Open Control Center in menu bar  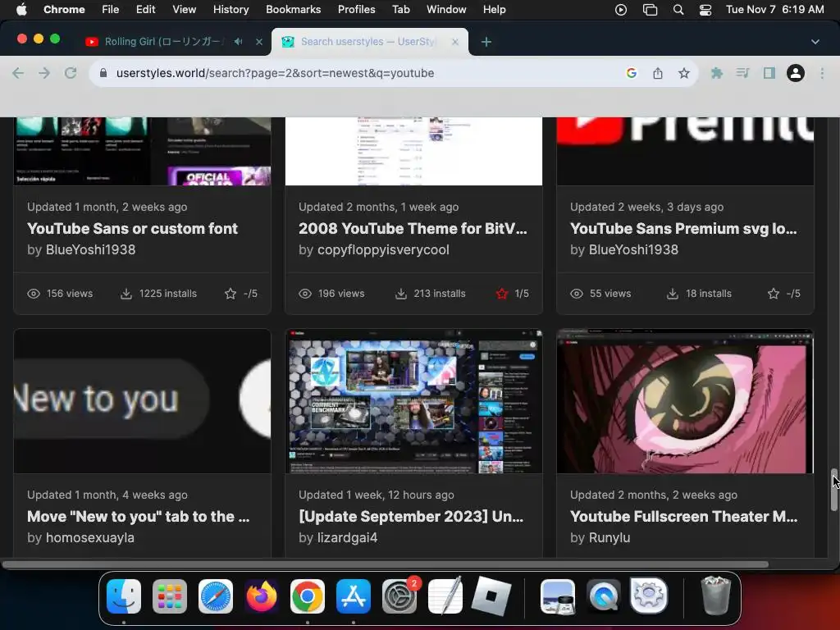[705, 10]
